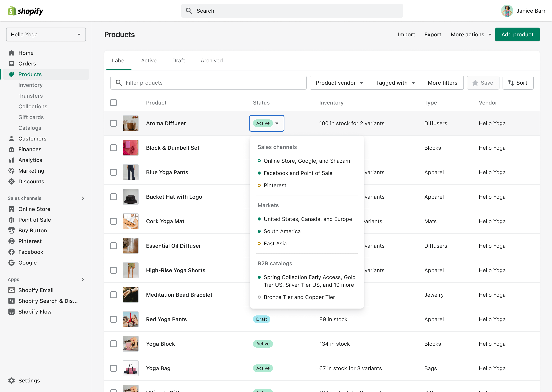The image size is (552, 392).
Task: Click the Settings gear icon
Action: (x=11, y=380)
